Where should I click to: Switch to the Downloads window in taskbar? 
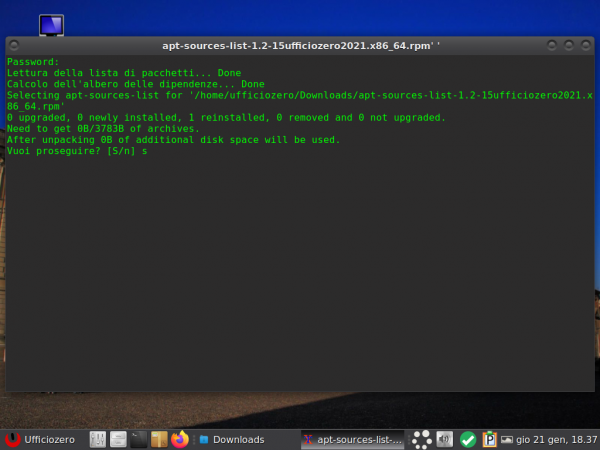point(232,440)
